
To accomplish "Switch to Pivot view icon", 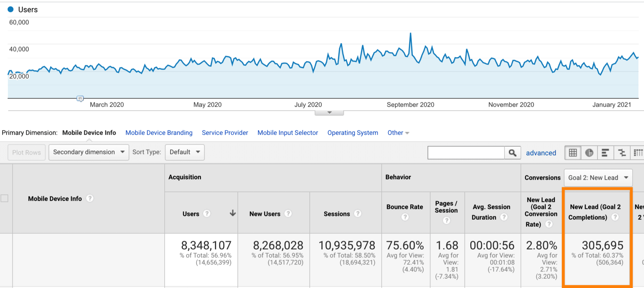I will (637, 153).
